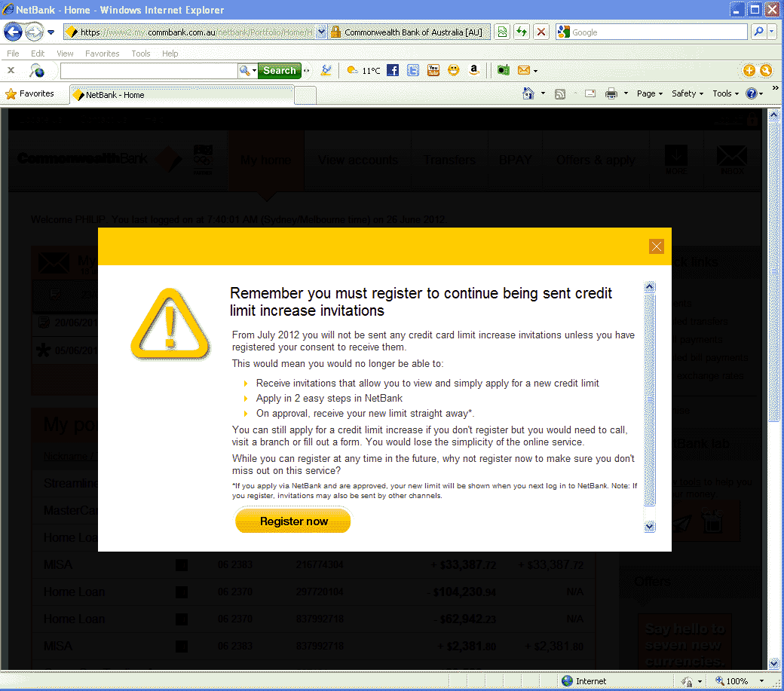Open the File menu

click(13, 54)
